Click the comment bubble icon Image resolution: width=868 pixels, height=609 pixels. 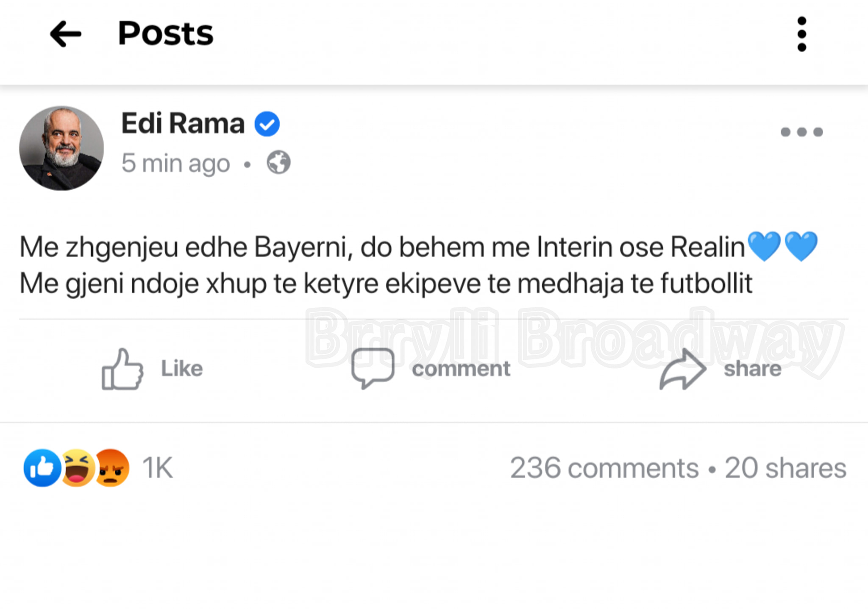tap(373, 368)
